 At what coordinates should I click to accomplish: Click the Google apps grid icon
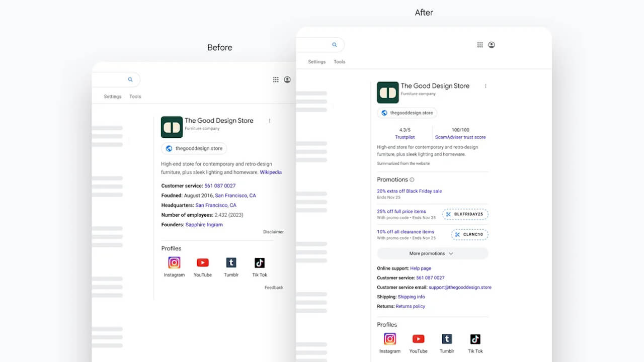click(480, 45)
